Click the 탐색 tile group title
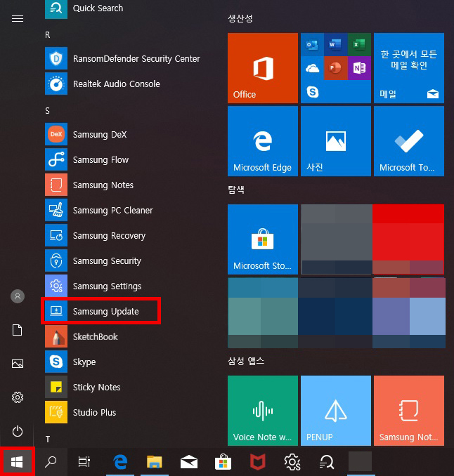 click(x=236, y=190)
